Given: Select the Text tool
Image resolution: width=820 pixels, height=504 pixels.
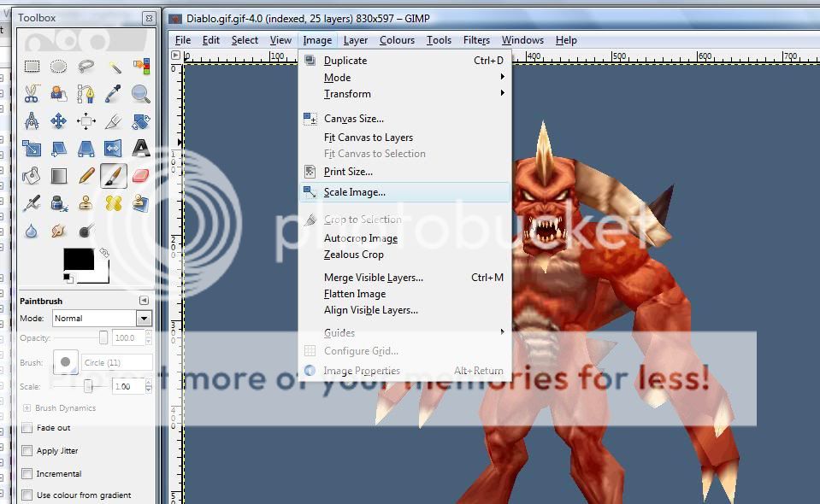Looking at the screenshot, I should pos(141,149).
